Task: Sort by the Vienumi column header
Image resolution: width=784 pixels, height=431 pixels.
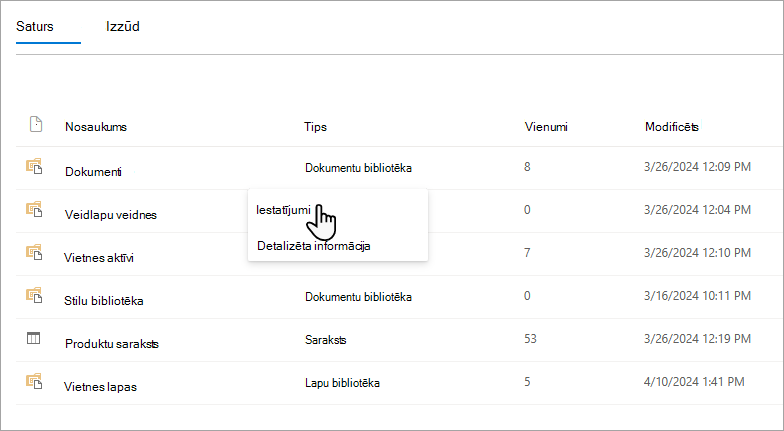Action: click(546, 127)
